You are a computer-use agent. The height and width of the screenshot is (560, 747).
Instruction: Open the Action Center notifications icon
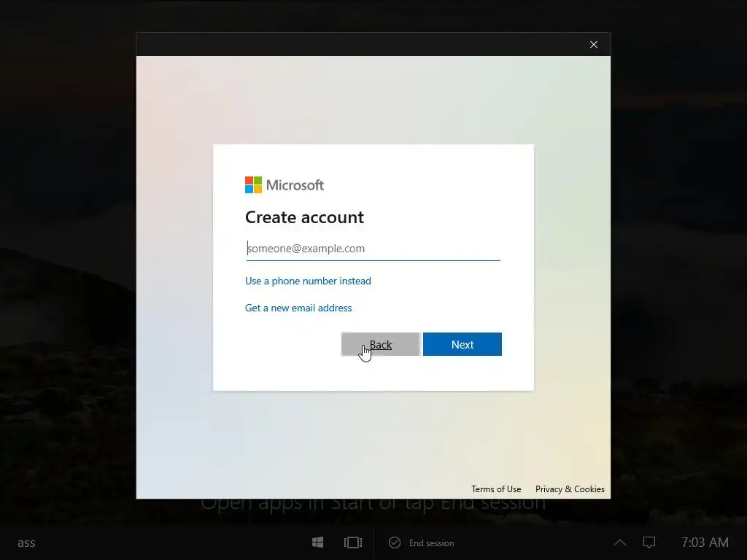point(649,542)
